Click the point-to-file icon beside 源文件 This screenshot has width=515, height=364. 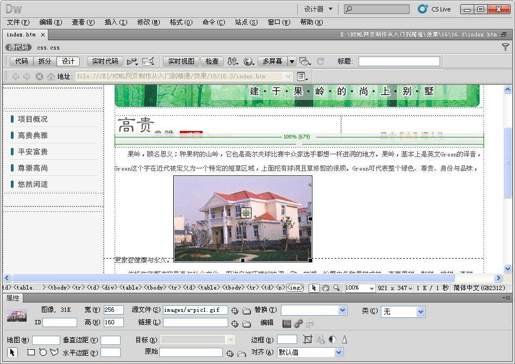tap(235, 311)
